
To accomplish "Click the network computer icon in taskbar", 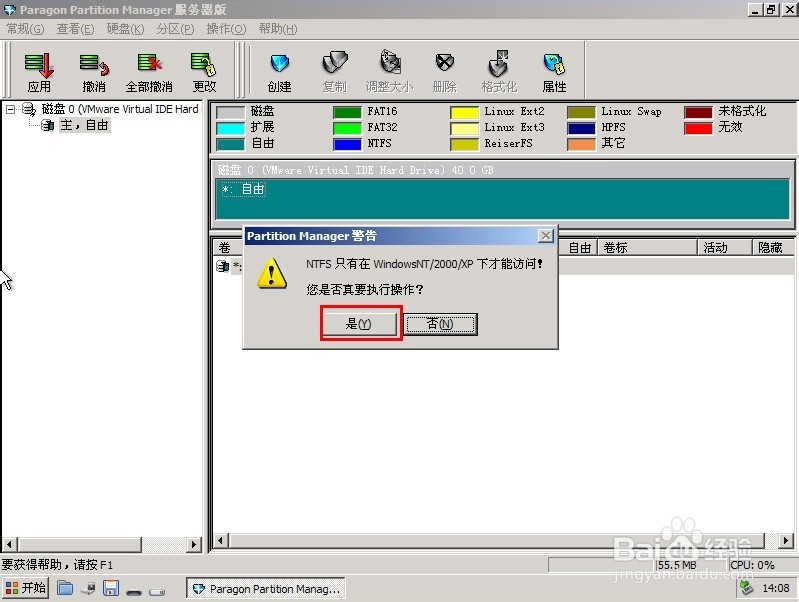I will [x=88, y=589].
